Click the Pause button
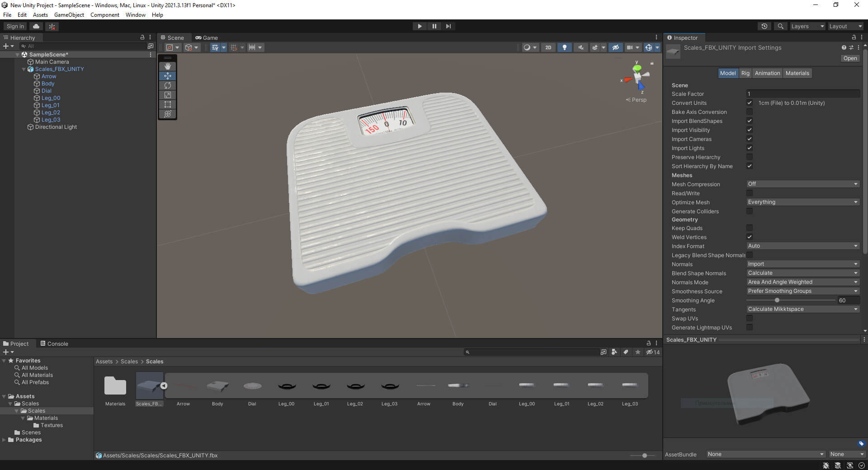This screenshot has width=868, height=470. coord(434,26)
